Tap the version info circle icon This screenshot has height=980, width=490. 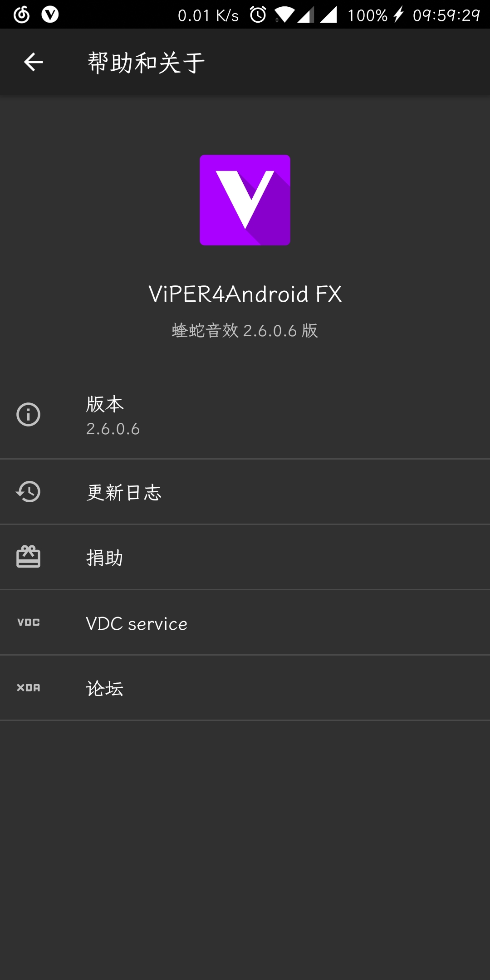28,414
